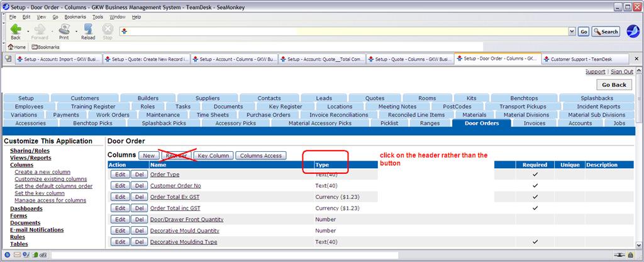Click Edit button for Customer Order No
This screenshot has height=262, width=644.
pos(119,186)
